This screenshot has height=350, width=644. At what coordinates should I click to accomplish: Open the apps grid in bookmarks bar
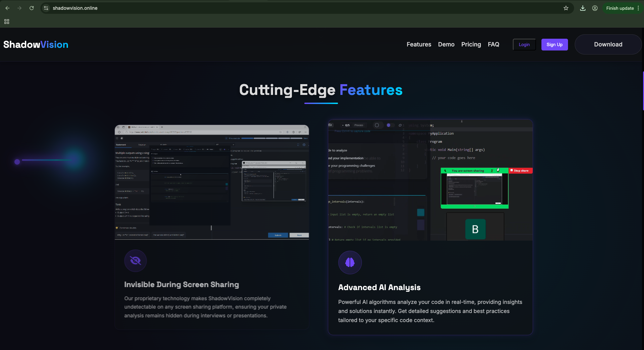click(7, 22)
